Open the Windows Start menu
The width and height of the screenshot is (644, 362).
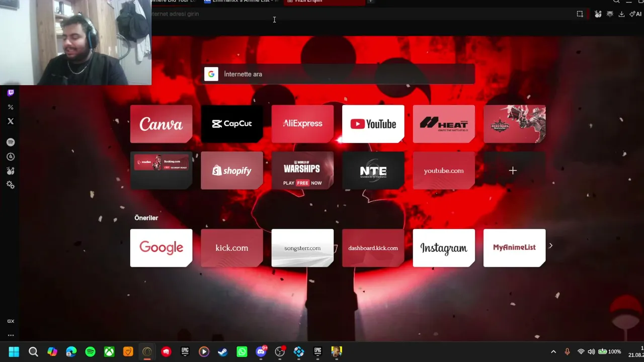(x=14, y=352)
